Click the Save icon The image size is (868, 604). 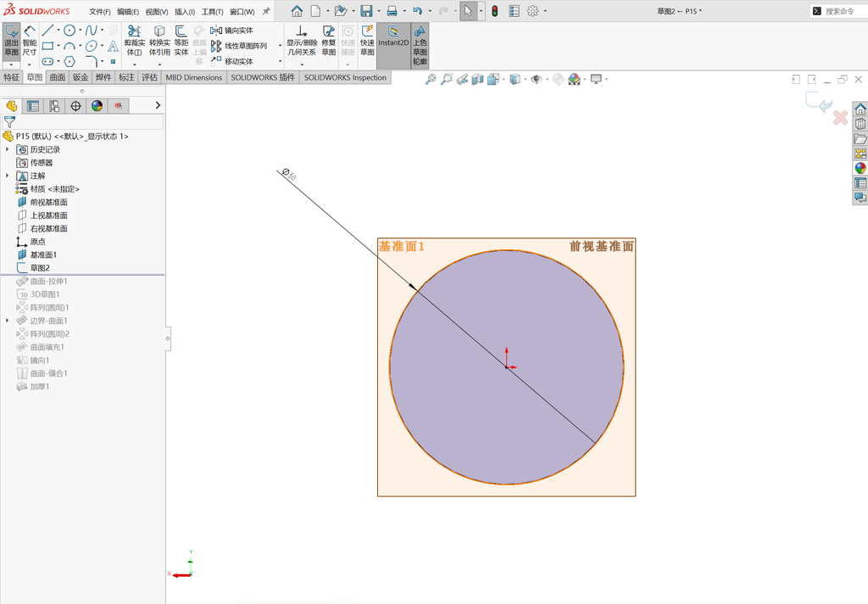click(366, 11)
